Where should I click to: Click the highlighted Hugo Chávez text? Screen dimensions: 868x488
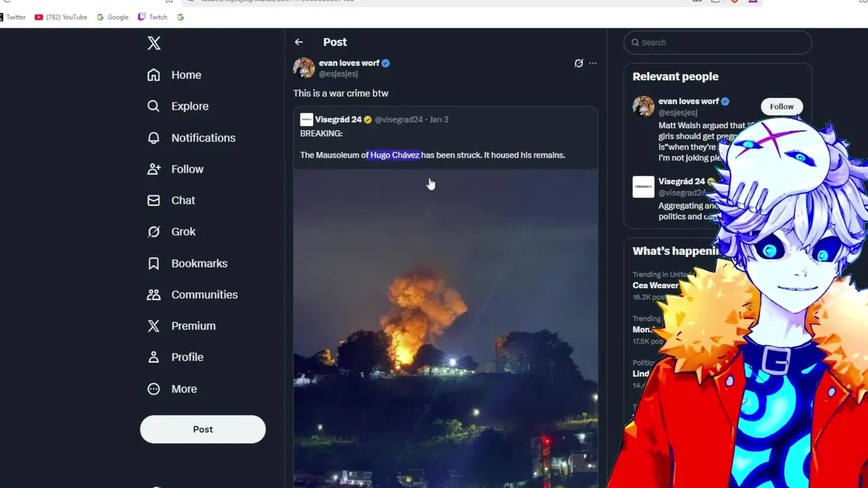395,155
